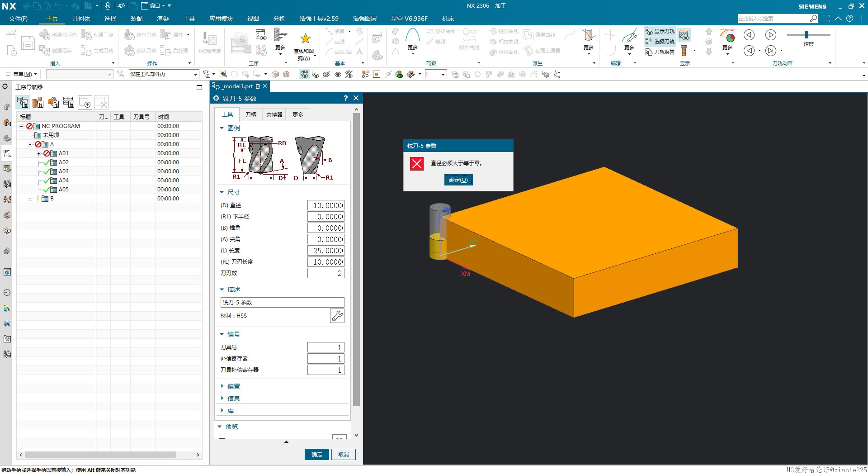Click the 刀轨报告 toolpath report icon

point(660,52)
